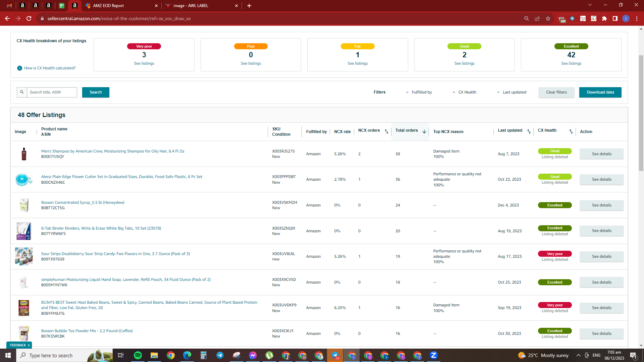Click the teal Search button
Image resolution: width=644 pixels, height=362 pixels.
[96, 92]
